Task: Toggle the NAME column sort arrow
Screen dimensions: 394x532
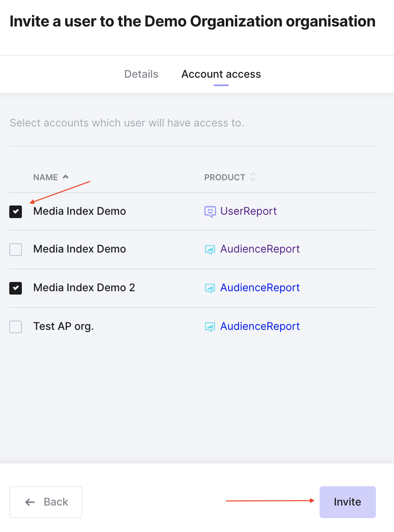Action: [x=65, y=177]
